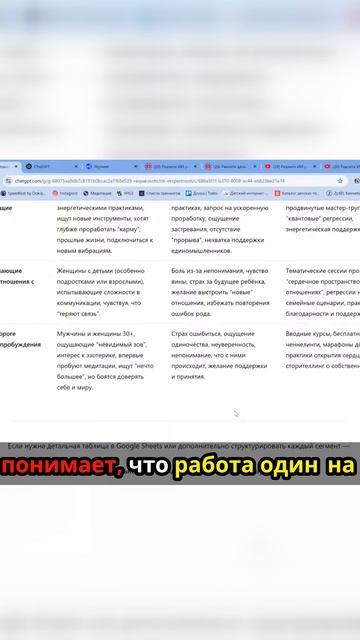Image resolution: width=360 pixels, height=640 pixels.
Task: Open the Детский интернет bookmark
Action: (x=246, y=193)
